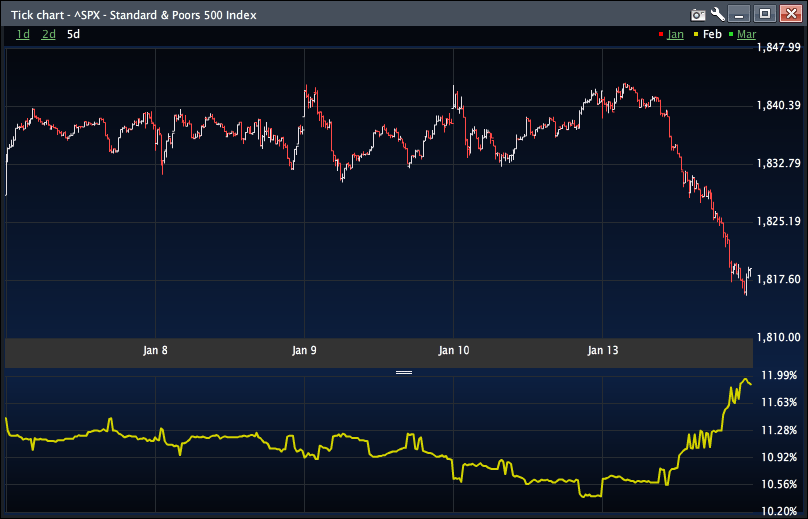Switch to the 1d time range

[23, 34]
